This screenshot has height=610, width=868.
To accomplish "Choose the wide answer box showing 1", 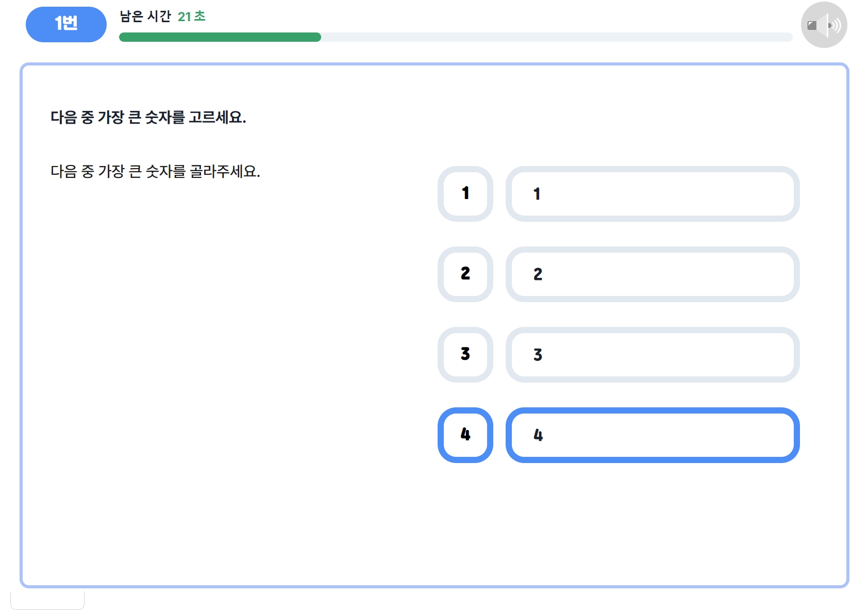I will pos(653,194).
